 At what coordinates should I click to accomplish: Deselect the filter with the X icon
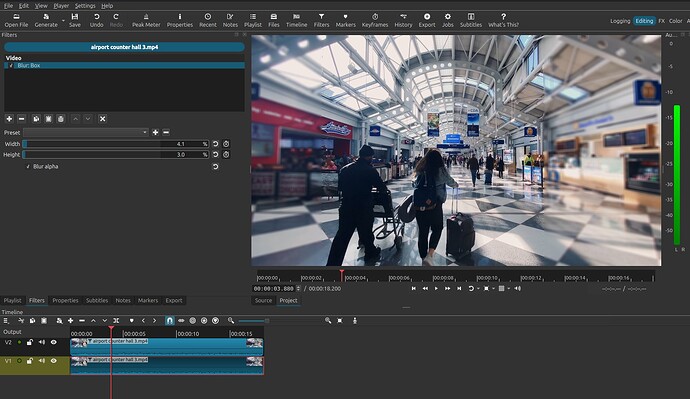[103, 119]
